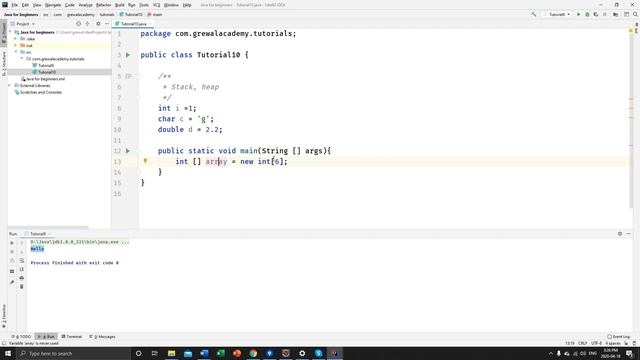Select Tutorial9 class in project tree
Screen dimensions: 640x360
pos(43,65)
